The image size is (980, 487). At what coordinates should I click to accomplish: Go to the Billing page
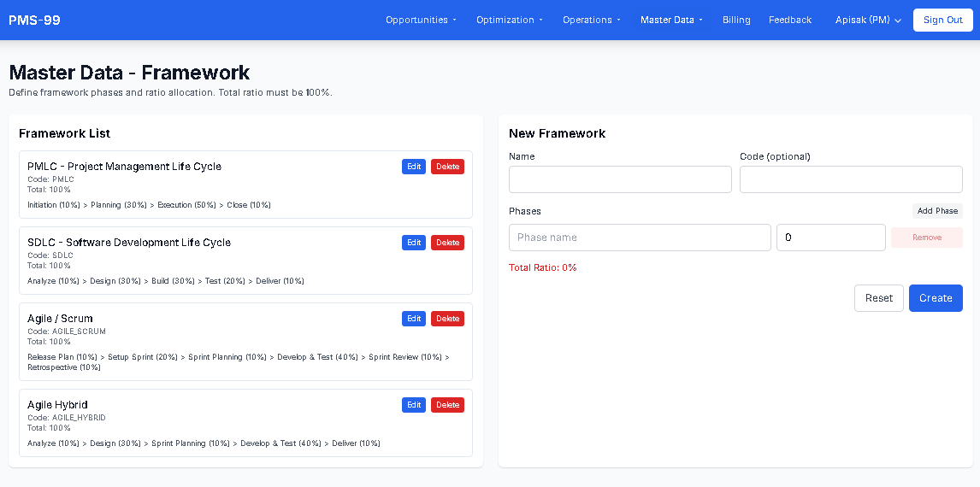pyautogui.click(x=736, y=20)
